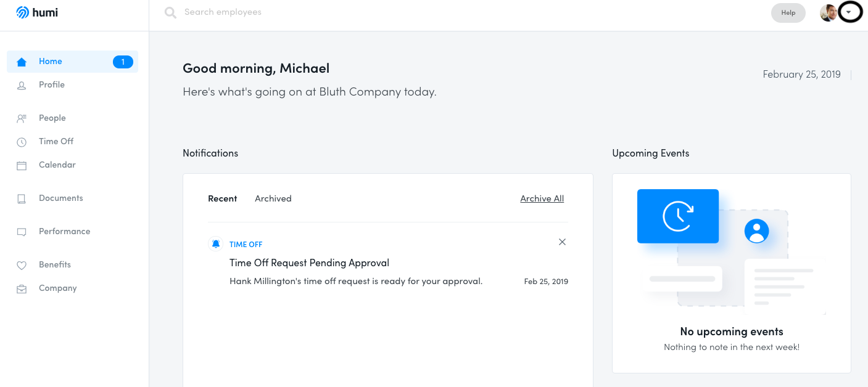
Task: Click the blue person avatar in illustration
Action: (x=756, y=231)
